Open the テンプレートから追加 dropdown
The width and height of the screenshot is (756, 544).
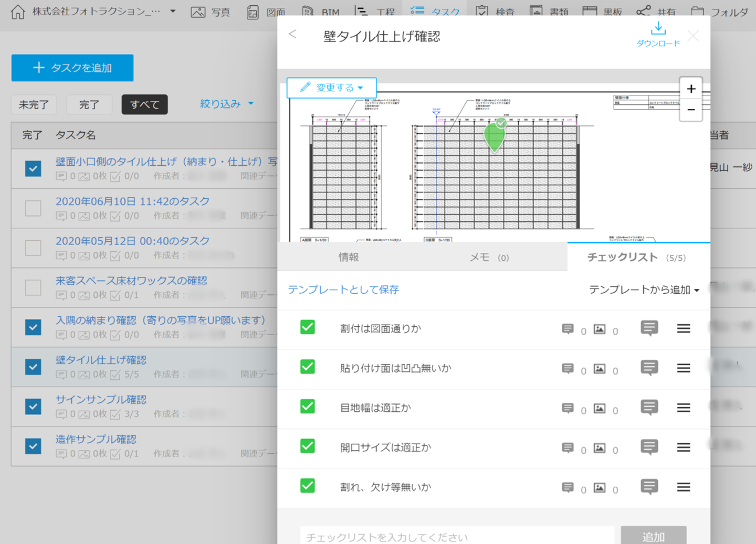644,290
